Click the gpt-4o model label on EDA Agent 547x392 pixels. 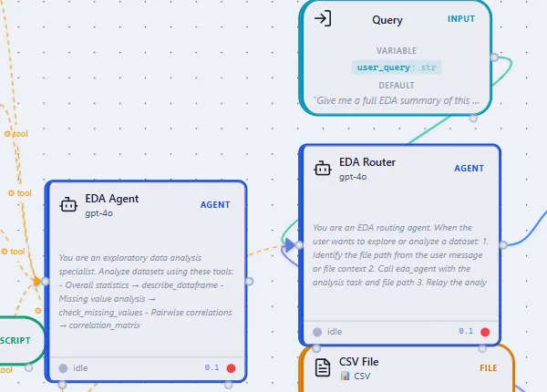(98, 213)
